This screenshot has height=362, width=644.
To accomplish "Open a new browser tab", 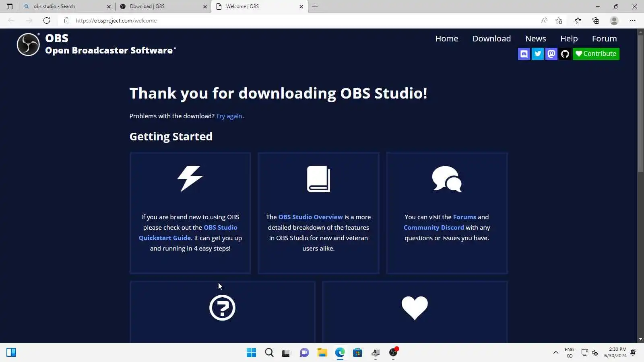I will pos(315,6).
